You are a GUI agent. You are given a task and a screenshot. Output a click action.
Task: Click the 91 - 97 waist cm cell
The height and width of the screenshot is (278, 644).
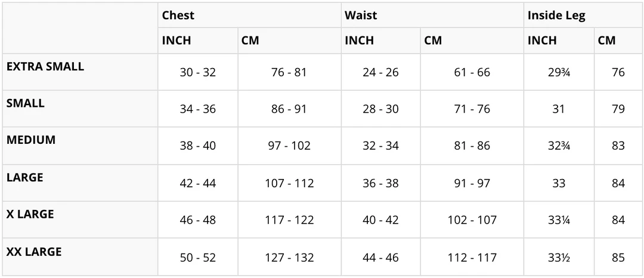tap(472, 183)
